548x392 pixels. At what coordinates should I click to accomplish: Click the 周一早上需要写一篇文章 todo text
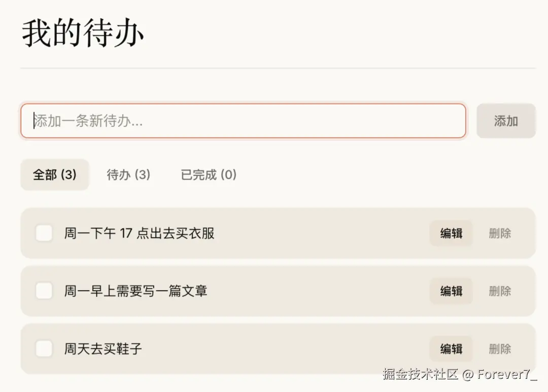pos(135,291)
